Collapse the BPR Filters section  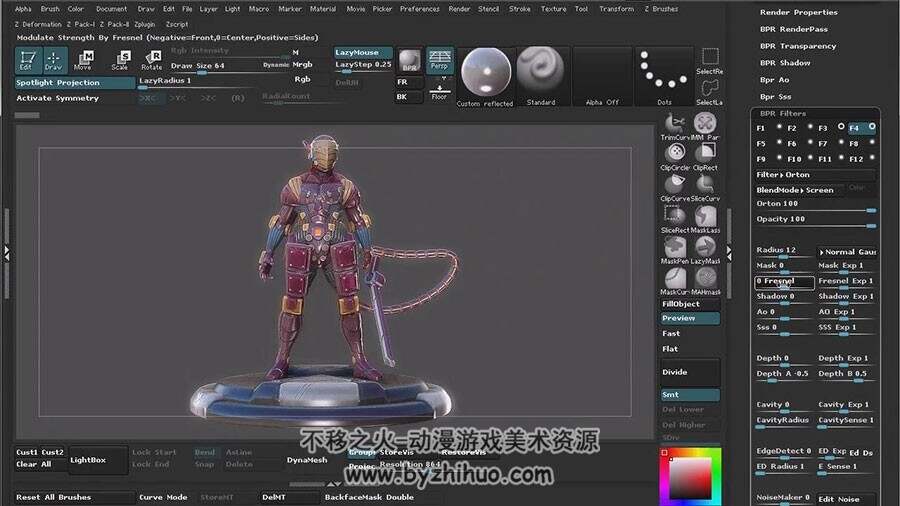coord(783,114)
